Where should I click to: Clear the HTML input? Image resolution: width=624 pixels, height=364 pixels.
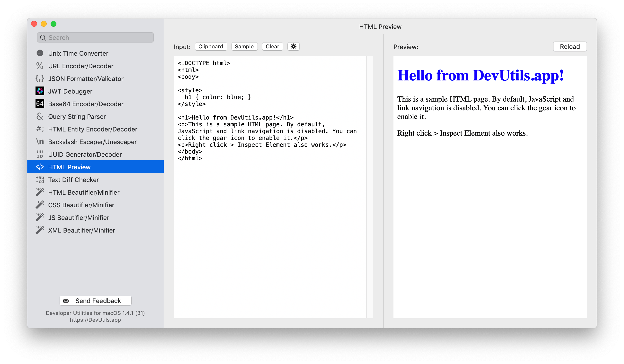(272, 46)
